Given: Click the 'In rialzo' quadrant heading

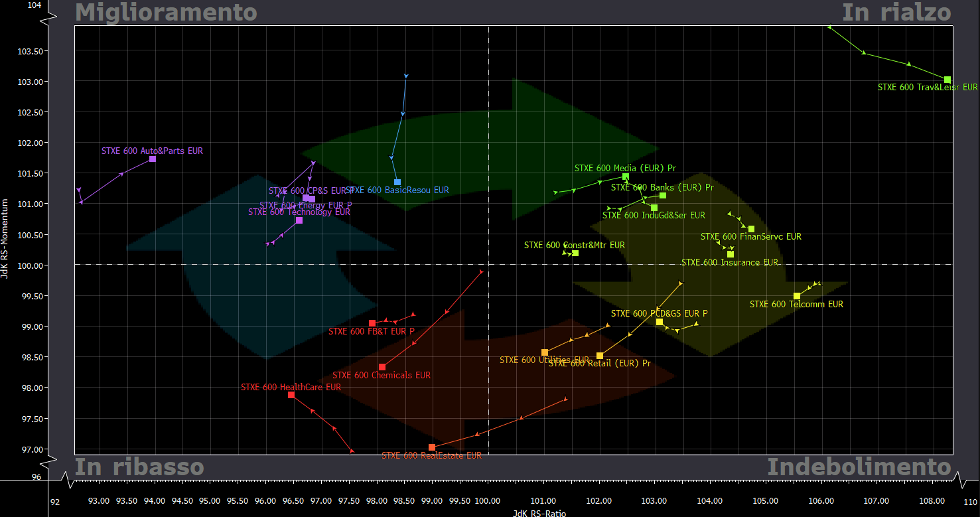Looking at the screenshot, I should tap(896, 12).
